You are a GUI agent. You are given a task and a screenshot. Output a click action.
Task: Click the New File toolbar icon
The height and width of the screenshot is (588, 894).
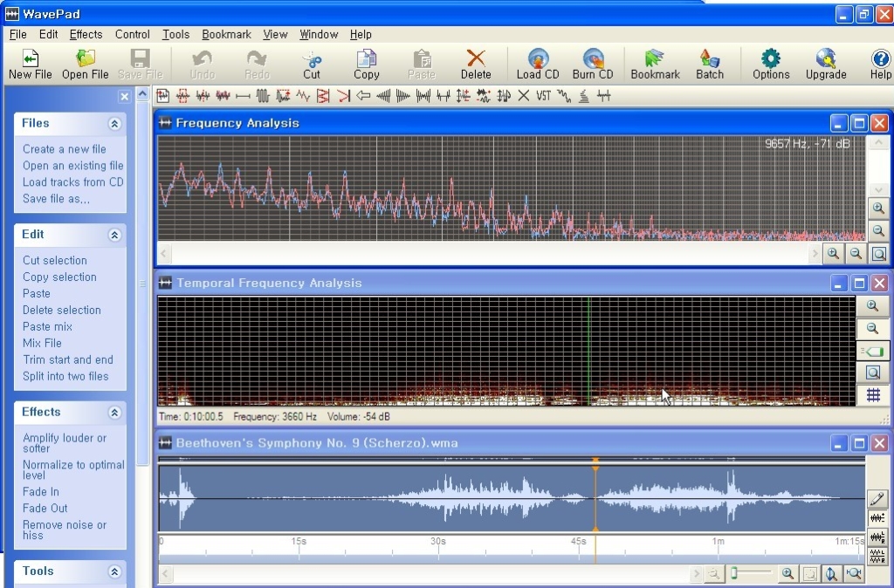tap(30, 64)
